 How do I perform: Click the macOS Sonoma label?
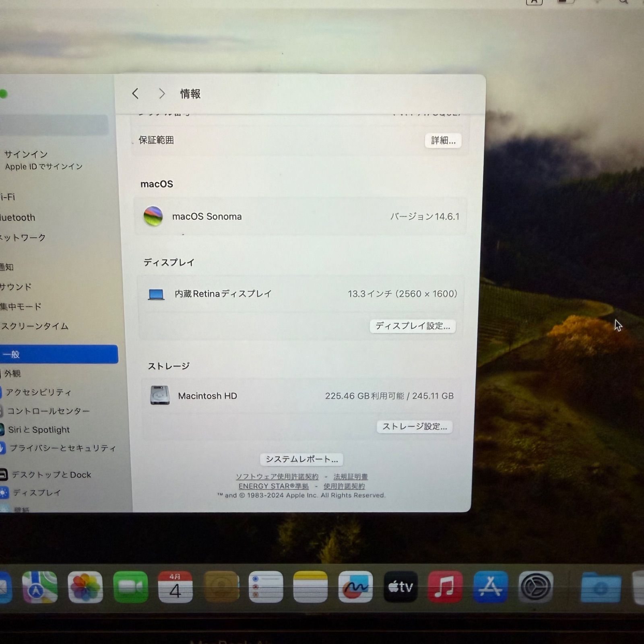tap(207, 217)
